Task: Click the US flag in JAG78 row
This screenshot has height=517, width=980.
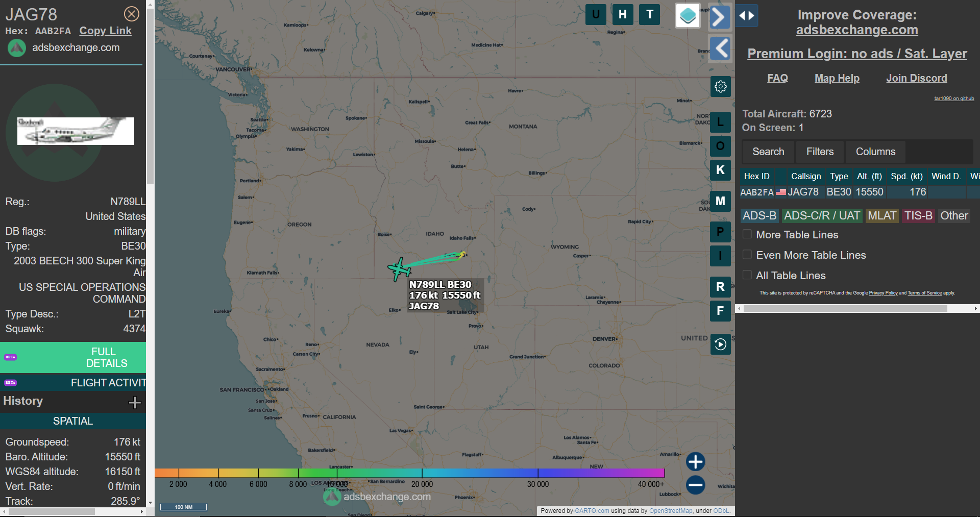Action: click(x=781, y=192)
